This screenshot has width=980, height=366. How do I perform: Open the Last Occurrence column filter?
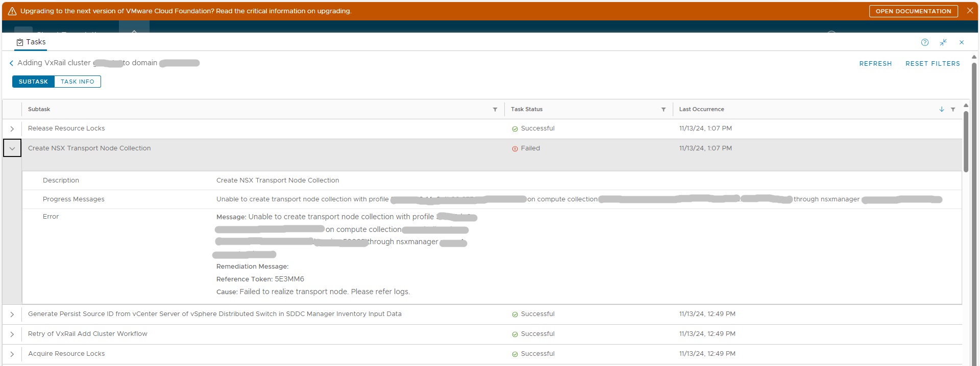click(x=952, y=110)
